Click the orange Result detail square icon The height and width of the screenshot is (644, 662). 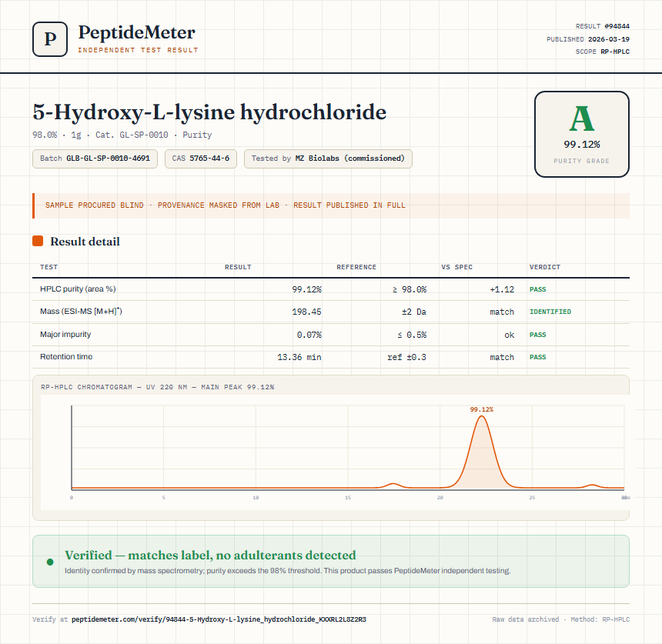tap(38, 241)
